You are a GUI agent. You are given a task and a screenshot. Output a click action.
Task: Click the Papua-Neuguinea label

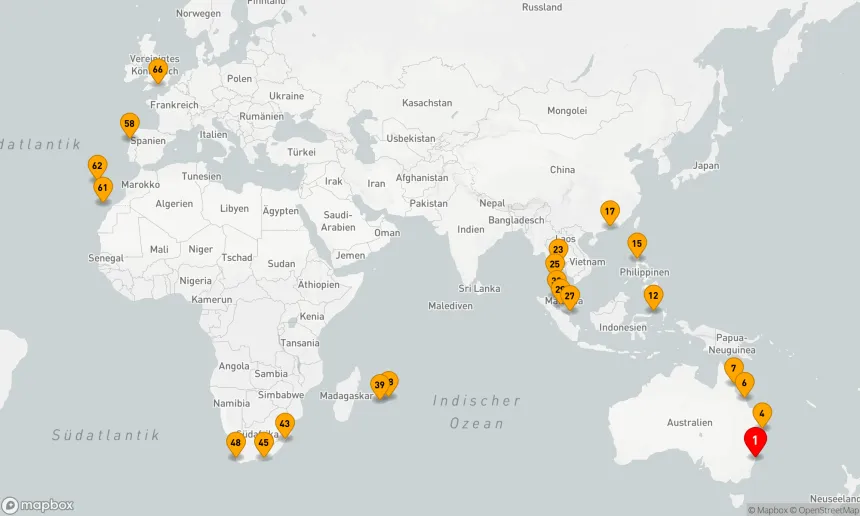pos(732,344)
